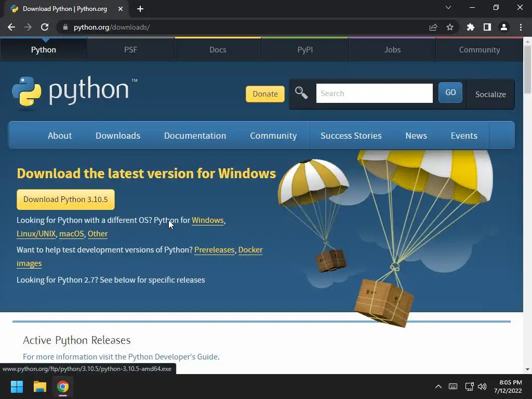Expand the Socialize menu

tap(490, 95)
